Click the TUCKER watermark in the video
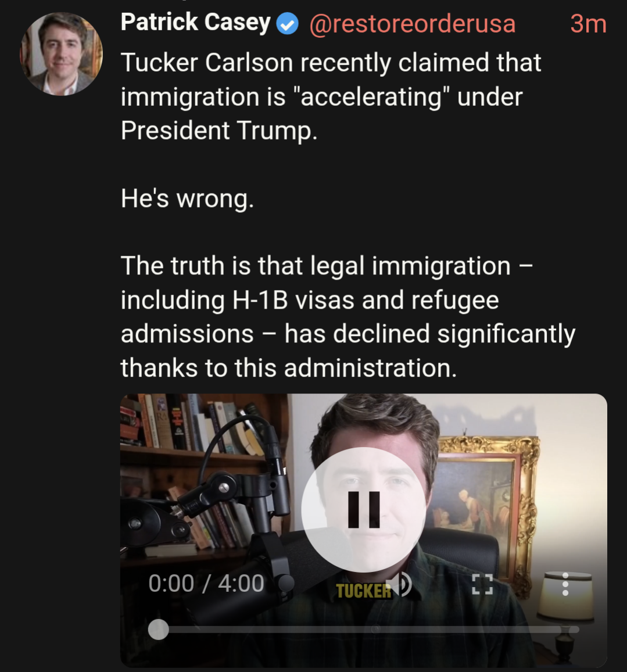The image size is (627, 672). pyautogui.click(x=363, y=591)
